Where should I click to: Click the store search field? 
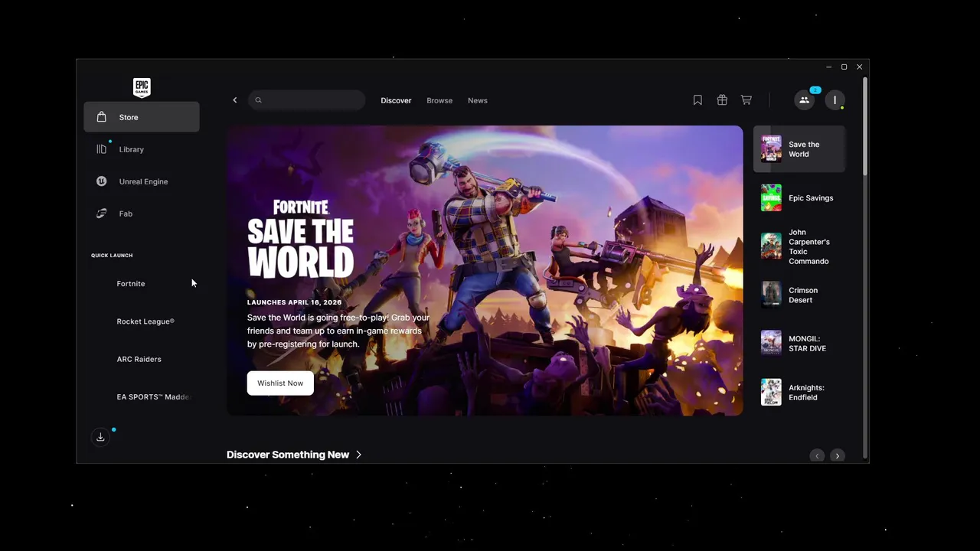pyautogui.click(x=306, y=100)
